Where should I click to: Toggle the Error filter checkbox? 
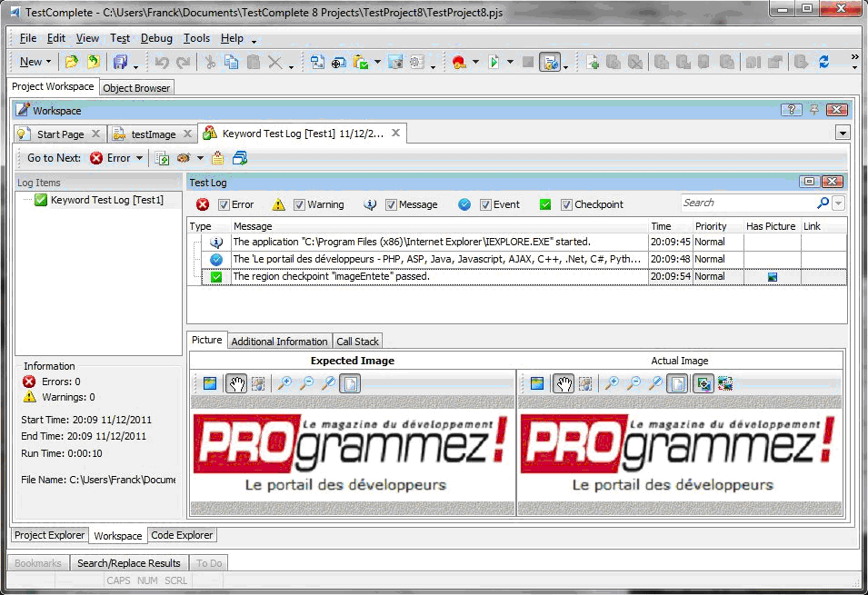click(x=224, y=204)
